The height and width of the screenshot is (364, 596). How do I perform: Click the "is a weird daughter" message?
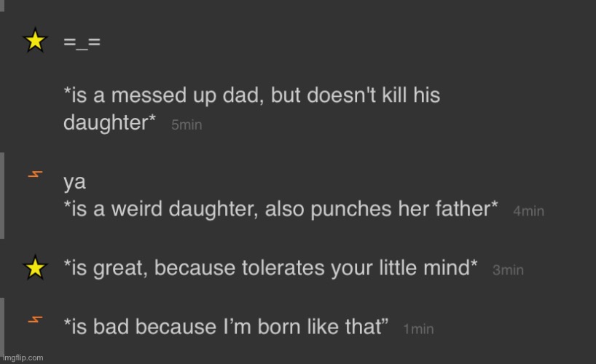point(281,209)
